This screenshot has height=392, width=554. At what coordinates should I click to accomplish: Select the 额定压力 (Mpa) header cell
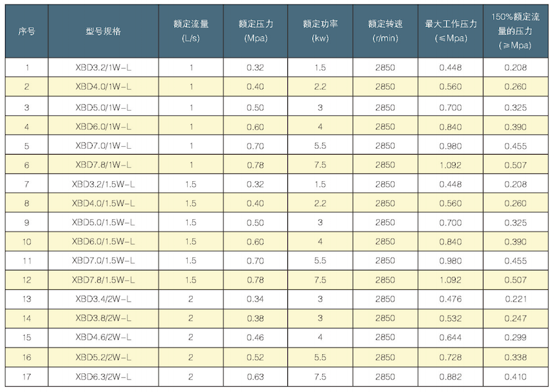(x=256, y=31)
